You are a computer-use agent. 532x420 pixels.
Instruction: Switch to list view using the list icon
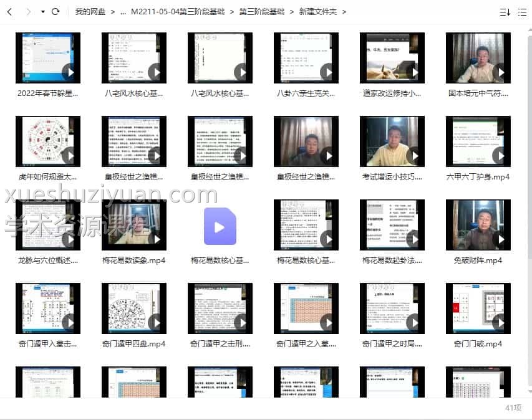coord(523,11)
